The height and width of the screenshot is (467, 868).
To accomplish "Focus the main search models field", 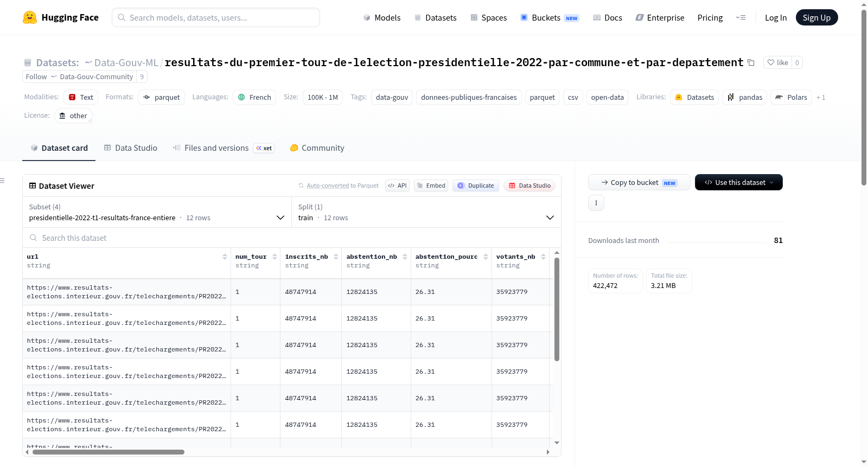I will click(x=216, y=17).
